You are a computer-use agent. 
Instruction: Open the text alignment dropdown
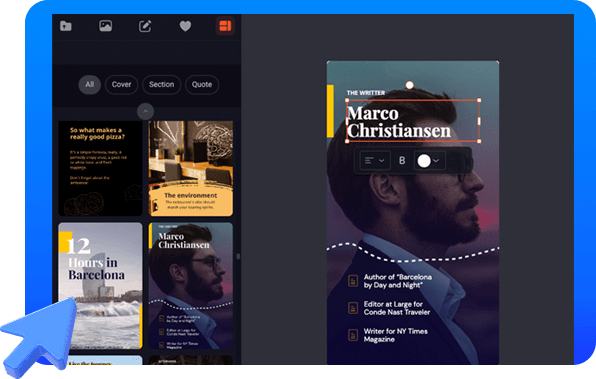pyautogui.click(x=375, y=160)
